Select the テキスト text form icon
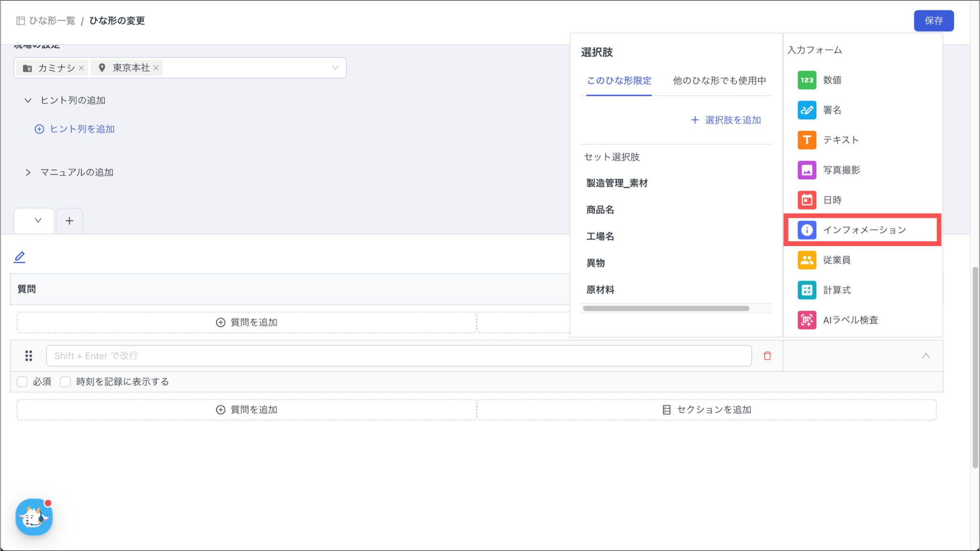This screenshot has width=980, height=551. tap(807, 140)
